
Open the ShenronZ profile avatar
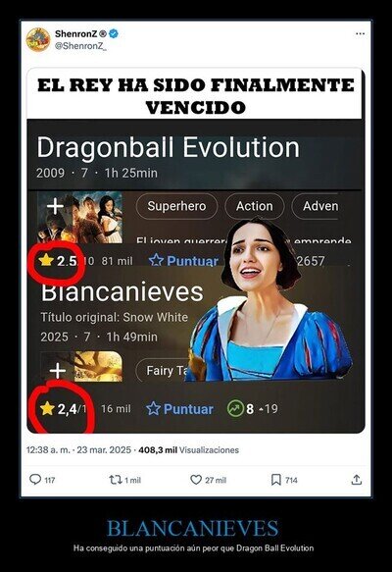38,39
